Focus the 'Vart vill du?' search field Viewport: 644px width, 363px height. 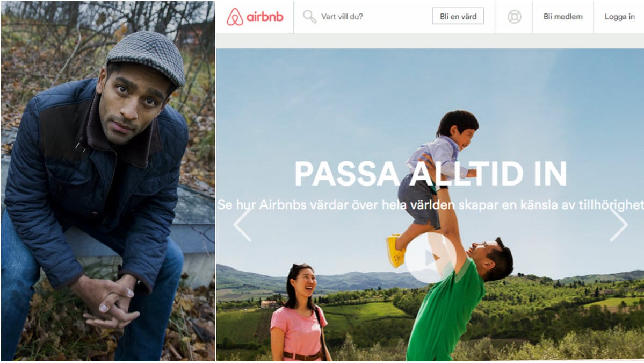pos(361,17)
